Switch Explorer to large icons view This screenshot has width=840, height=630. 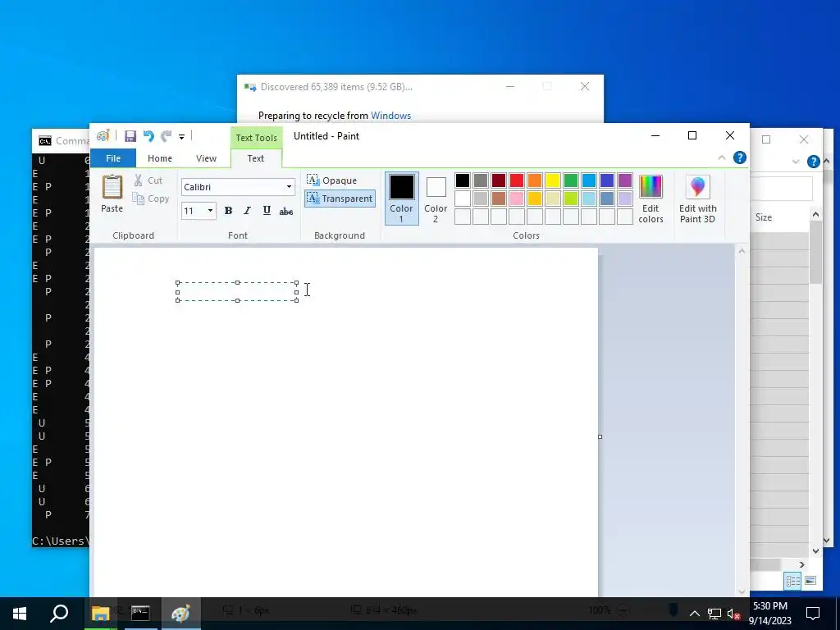coord(810,581)
